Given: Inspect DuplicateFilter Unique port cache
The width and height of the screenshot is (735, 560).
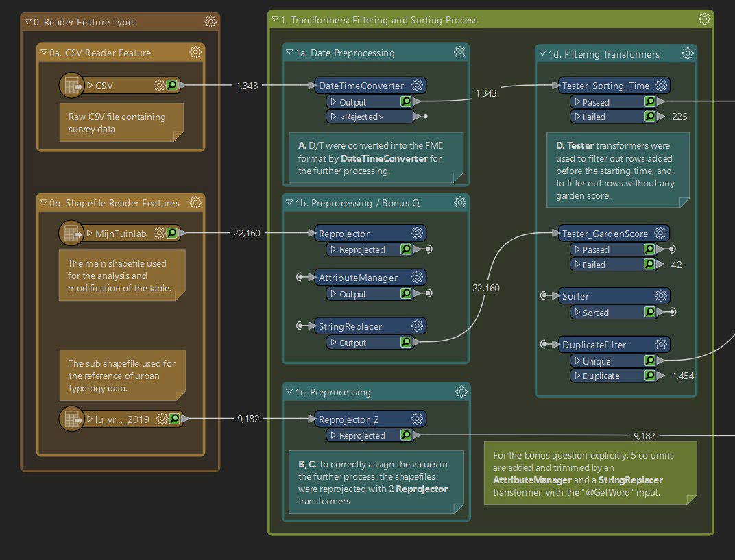Looking at the screenshot, I should [x=649, y=361].
